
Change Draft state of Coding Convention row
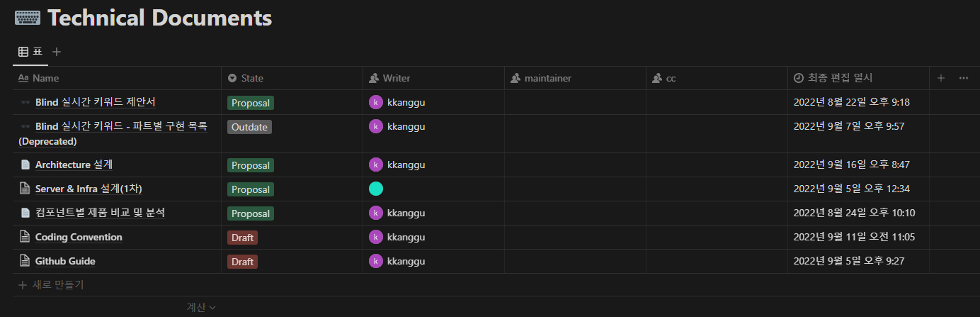click(242, 238)
